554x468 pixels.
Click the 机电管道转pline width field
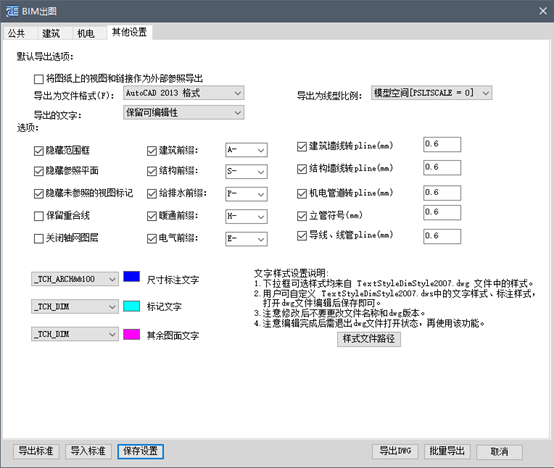click(442, 193)
